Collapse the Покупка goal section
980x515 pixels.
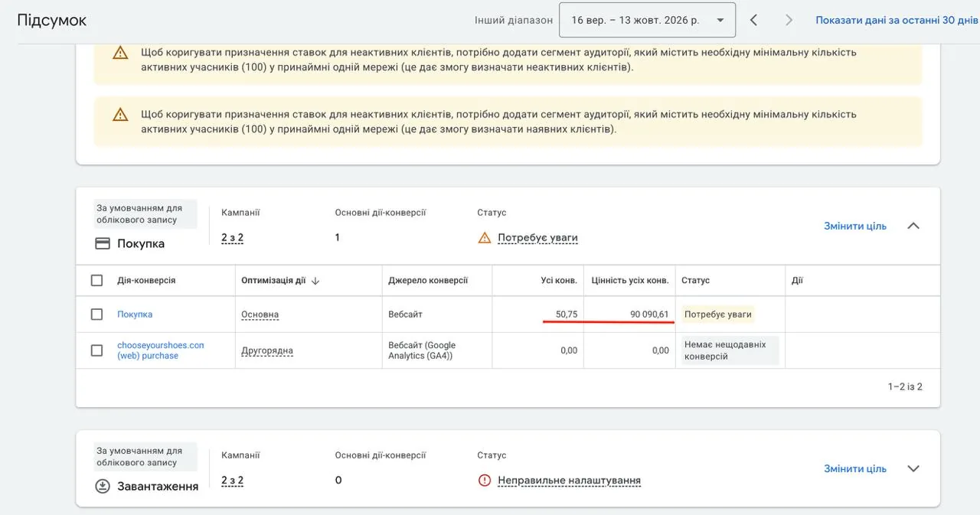pos(913,226)
